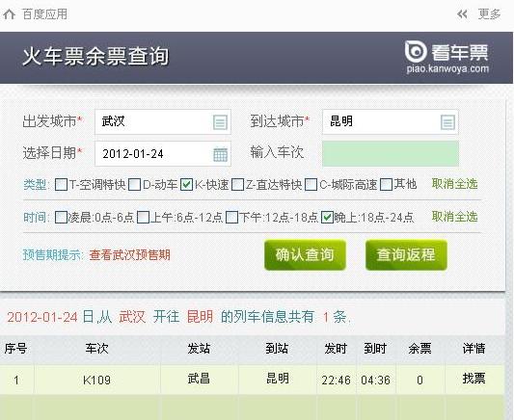The height and width of the screenshot is (420, 514).
Task: Check the C-城际高速 checkbox
Action: pos(311,185)
